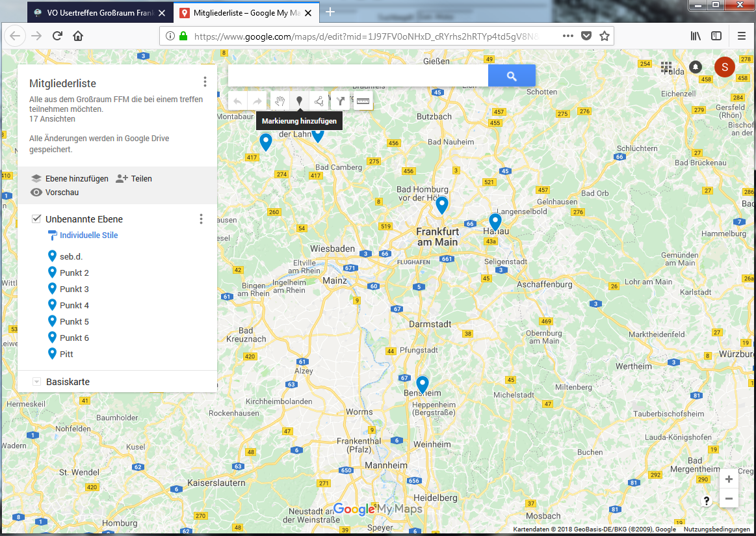The image size is (756, 536).
Task: Click the draw line tool icon
Action: click(319, 101)
